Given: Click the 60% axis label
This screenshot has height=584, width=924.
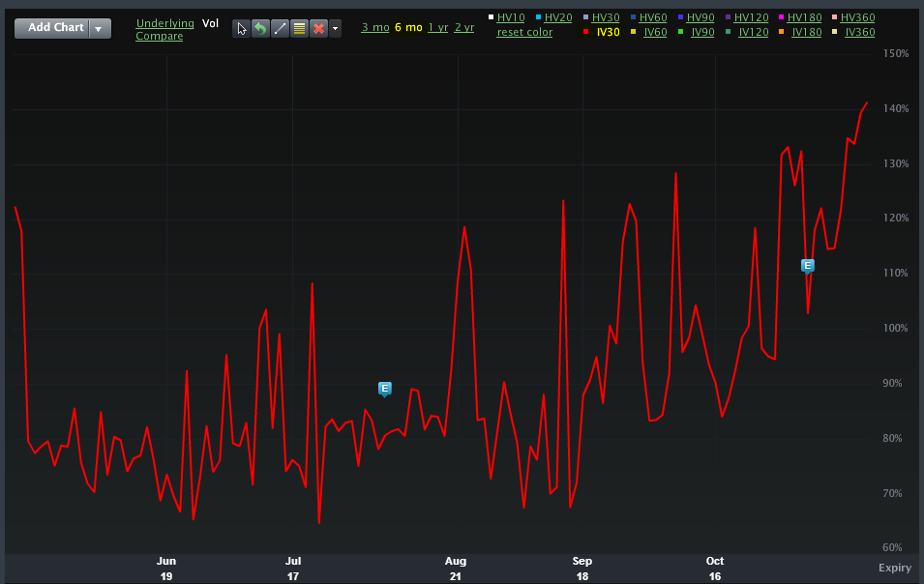Looking at the screenshot, I should click(x=892, y=547).
